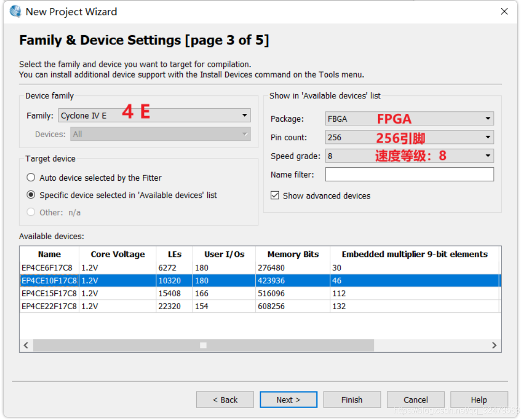This screenshot has width=525, height=420.
Task: Click the 6272 LEs cell
Action: [174, 268]
